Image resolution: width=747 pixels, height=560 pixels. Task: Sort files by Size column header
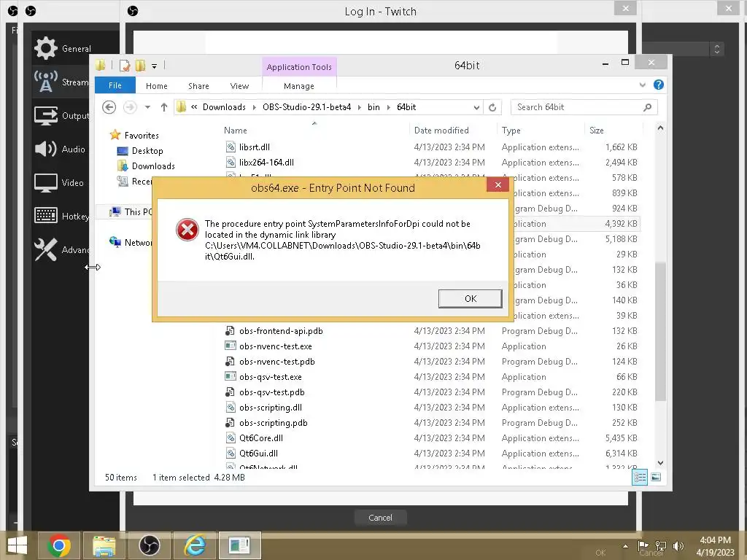click(597, 130)
